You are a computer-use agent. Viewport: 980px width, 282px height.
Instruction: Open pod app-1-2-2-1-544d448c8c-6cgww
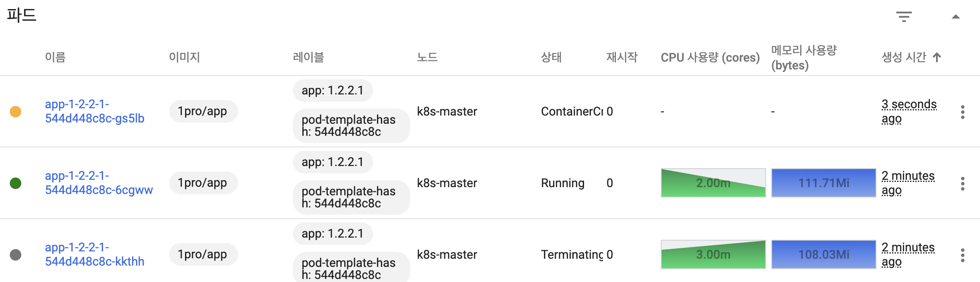(99, 183)
